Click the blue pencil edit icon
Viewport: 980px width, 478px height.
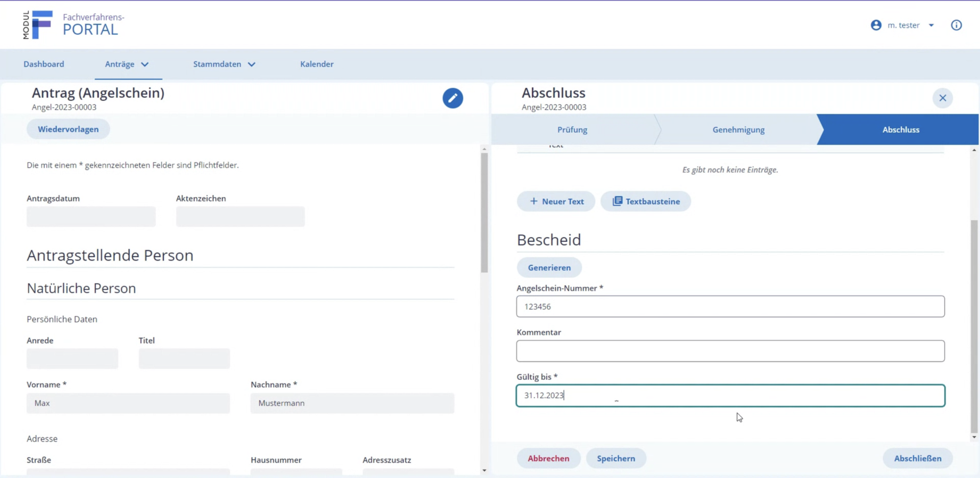tap(452, 98)
